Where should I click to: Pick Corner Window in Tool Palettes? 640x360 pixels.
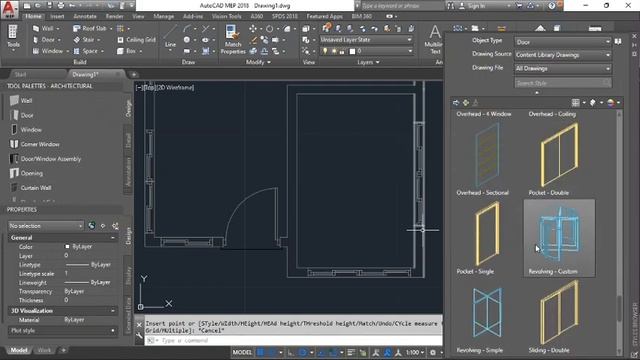(x=35, y=144)
